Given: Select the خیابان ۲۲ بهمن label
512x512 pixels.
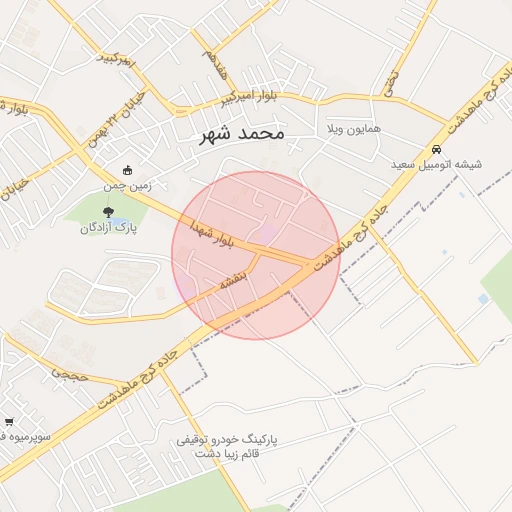Looking at the screenshot, I should point(116,119).
